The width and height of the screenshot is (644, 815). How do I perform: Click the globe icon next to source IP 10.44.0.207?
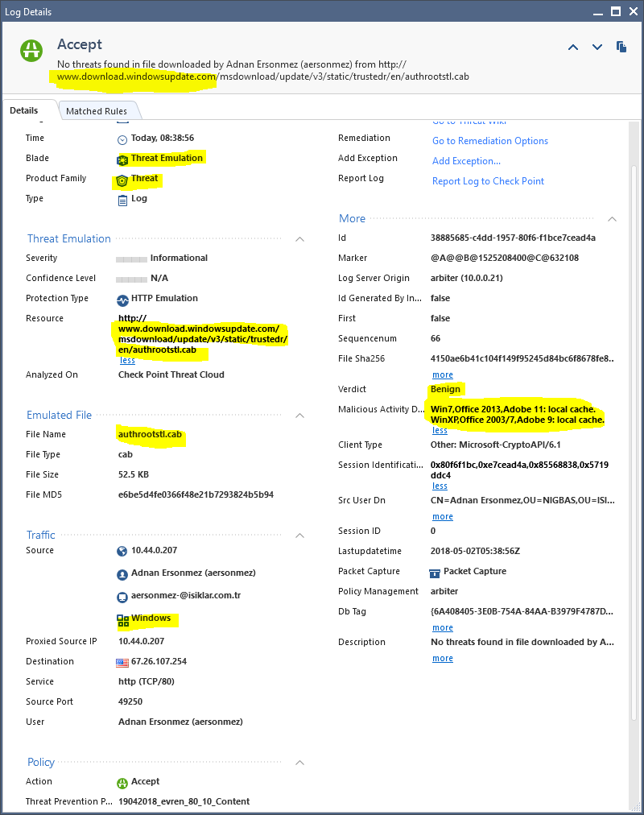click(122, 552)
